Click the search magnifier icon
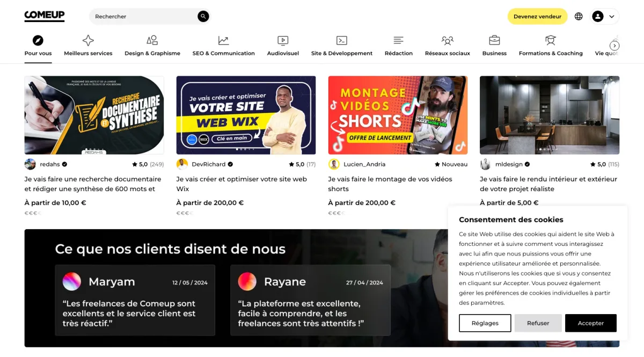This screenshot has width=644, height=357. pyautogui.click(x=203, y=16)
